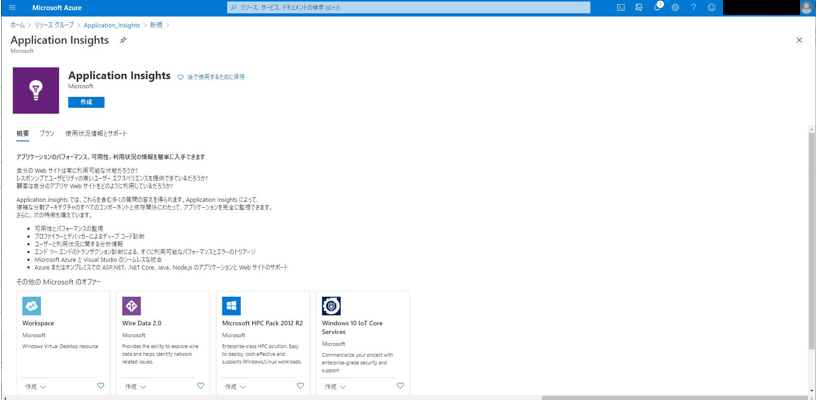Favorite the Wire Data 2.0 offer
Screen dimensions: 816x400
click(x=200, y=386)
